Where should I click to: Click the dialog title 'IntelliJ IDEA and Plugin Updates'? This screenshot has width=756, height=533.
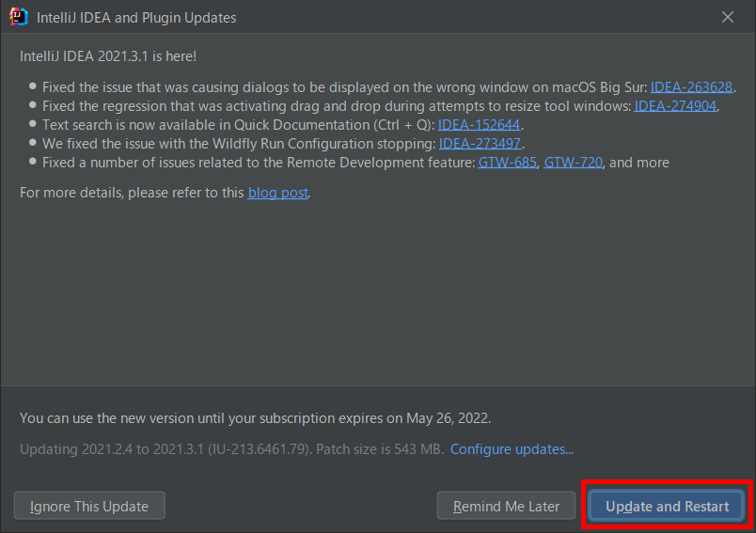pos(136,18)
